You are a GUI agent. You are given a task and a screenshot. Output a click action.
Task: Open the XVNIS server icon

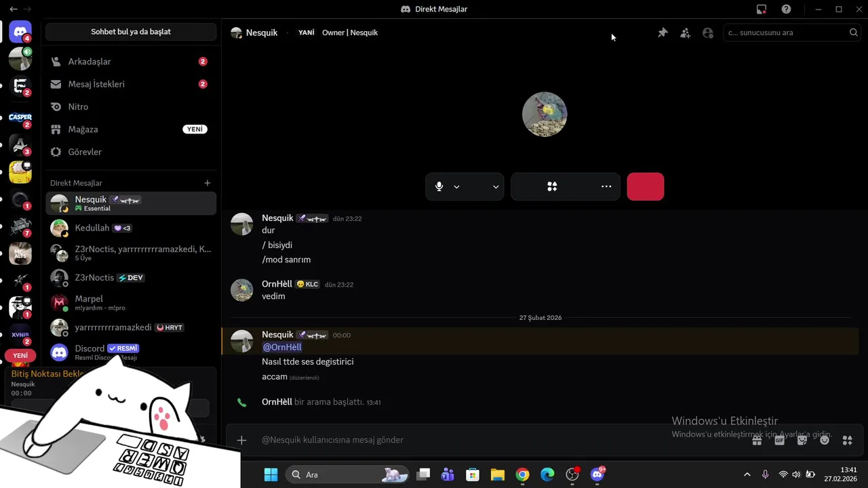click(x=20, y=335)
